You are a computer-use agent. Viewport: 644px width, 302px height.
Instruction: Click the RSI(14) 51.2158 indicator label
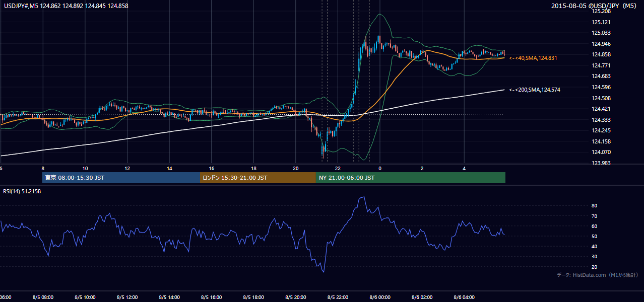pyautogui.click(x=22, y=191)
